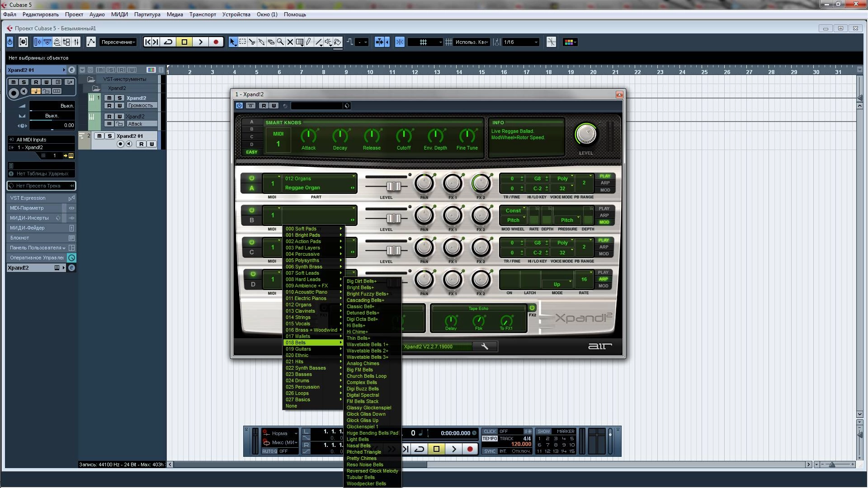Click transport bar Stop button

pos(436,449)
